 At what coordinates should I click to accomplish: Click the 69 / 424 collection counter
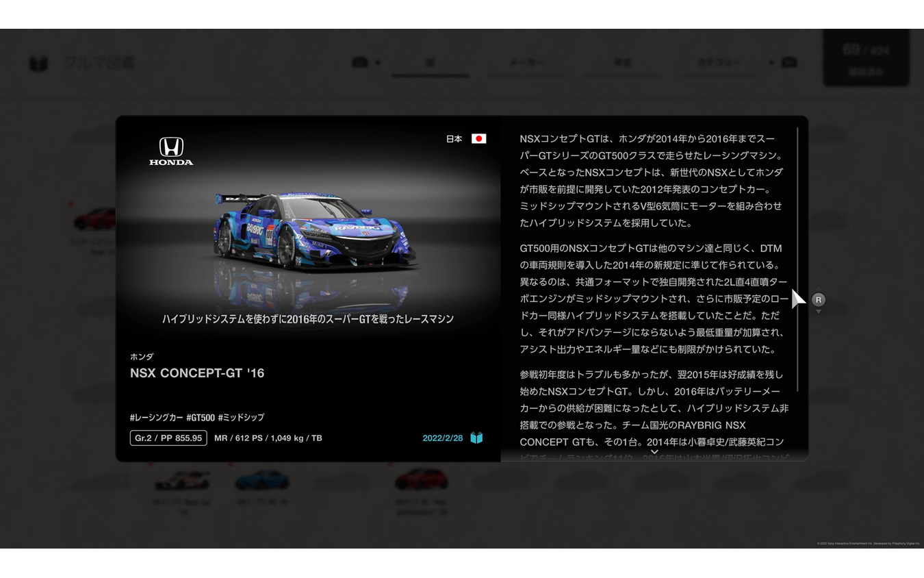coord(866,58)
